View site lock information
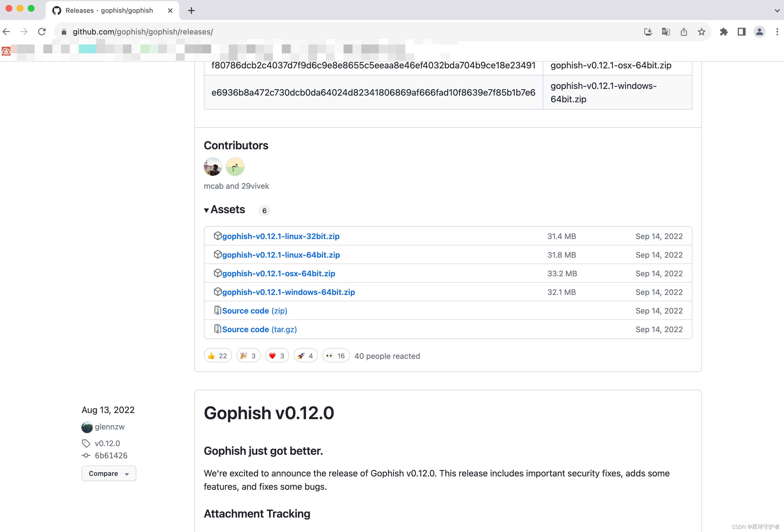This screenshot has width=784, height=532. tap(64, 32)
